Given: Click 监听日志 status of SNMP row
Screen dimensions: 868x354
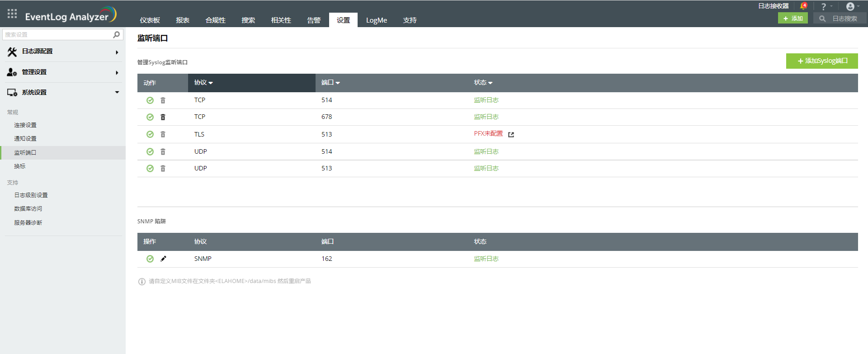Looking at the screenshot, I should pos(486,259).
